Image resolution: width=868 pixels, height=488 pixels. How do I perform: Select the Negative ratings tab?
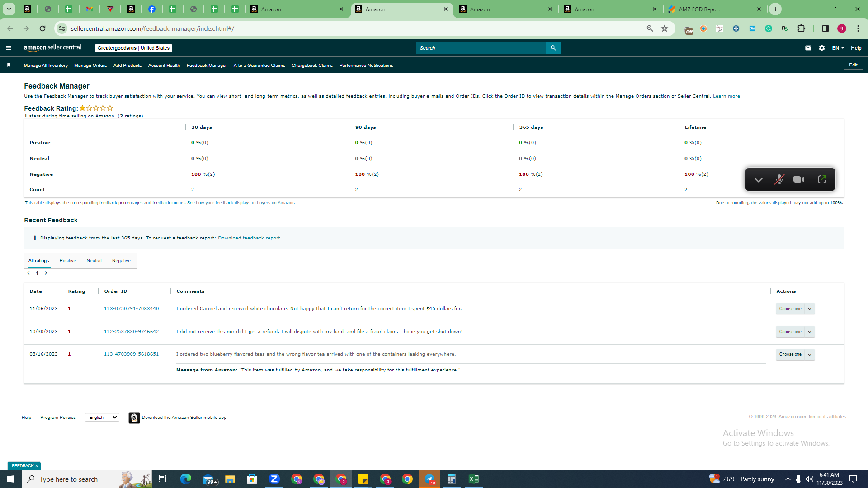(121, 261)
